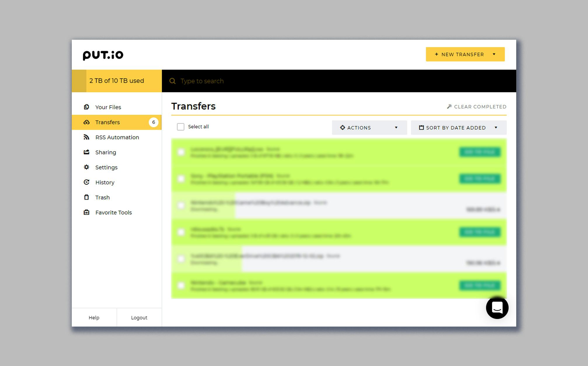The width and height of the screenshot is (588, 366).
Task: Open the chat support bubble
Action: pyautogui.click(x=497, y=308)
